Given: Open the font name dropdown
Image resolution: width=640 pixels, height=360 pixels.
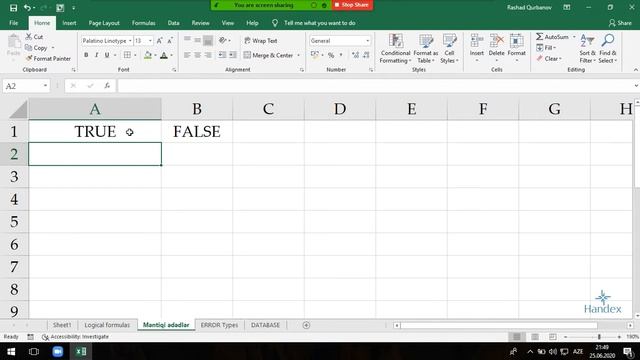Looking at the screenshot, I should [x=130, y=41].
